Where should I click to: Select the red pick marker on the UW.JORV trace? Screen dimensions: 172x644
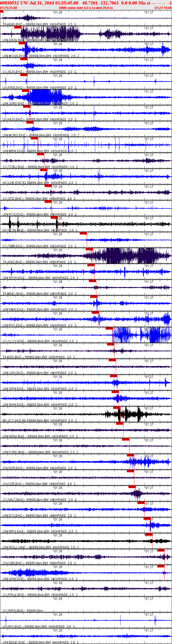pos(26,90)
